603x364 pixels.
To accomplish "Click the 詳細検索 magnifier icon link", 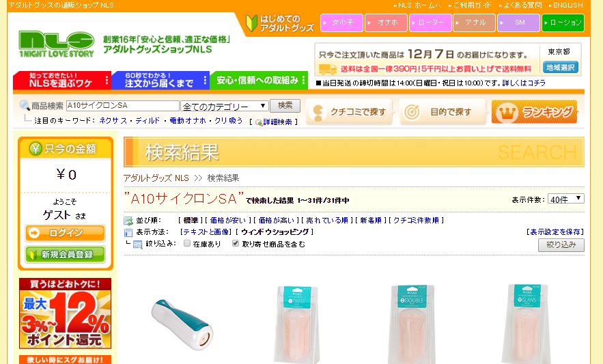I will pos(259,122).
